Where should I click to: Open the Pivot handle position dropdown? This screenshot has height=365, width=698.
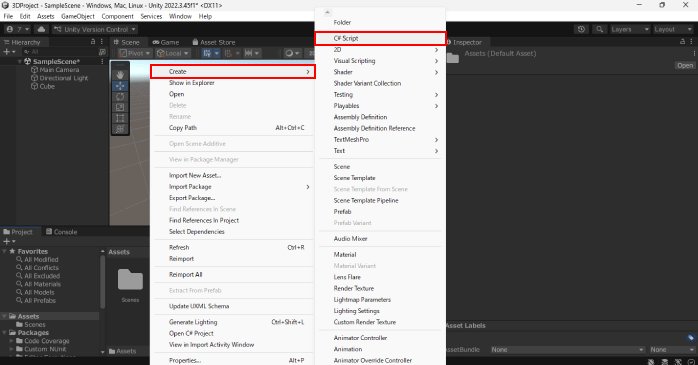tap(135, 53)
